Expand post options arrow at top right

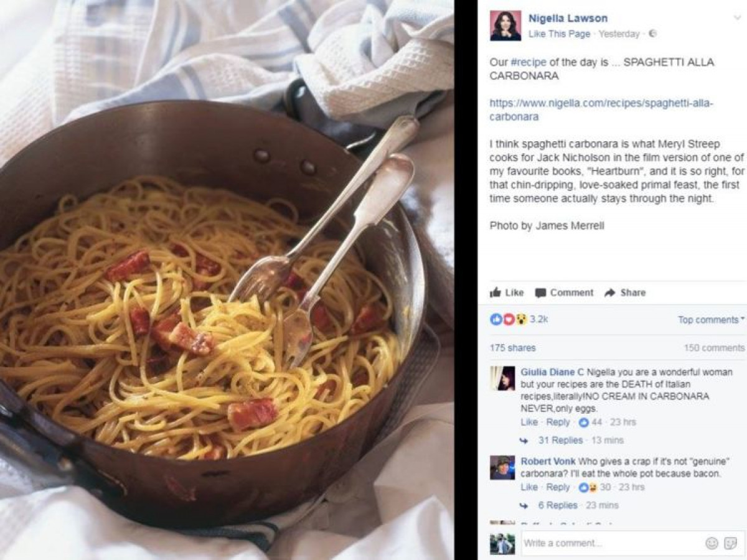pos(738,18)
